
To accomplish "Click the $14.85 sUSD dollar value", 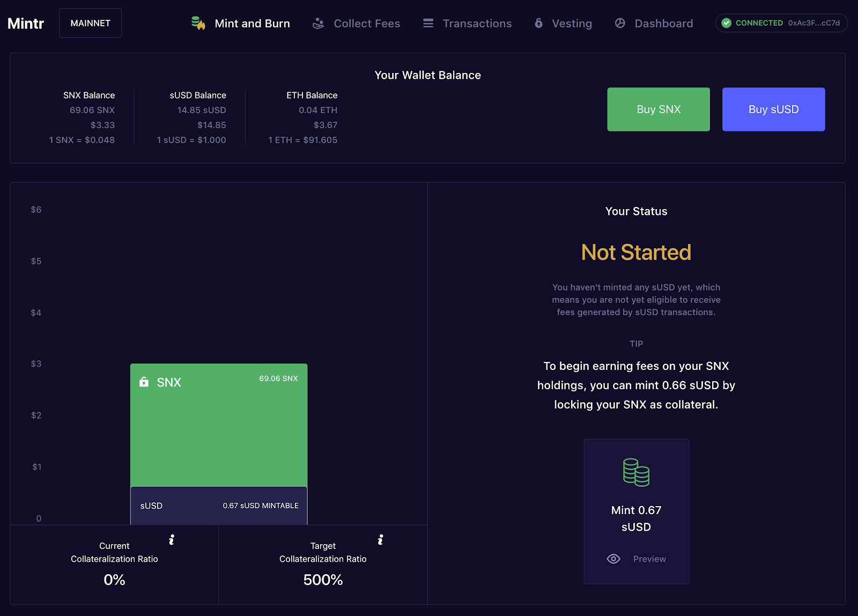I will point(212,125).
